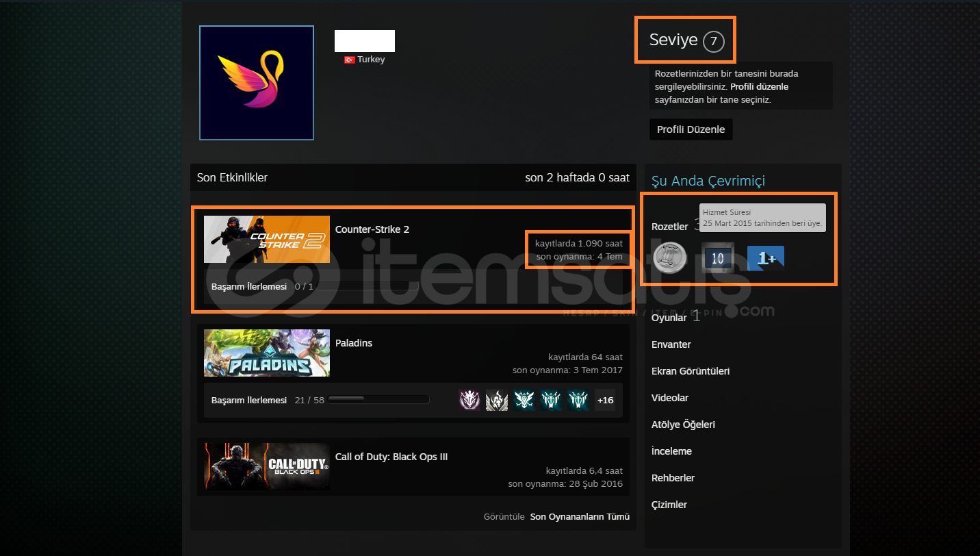980x556 pixels.
Task: Click 'son oynanma: 28 Şub 2016' text
Action: point(565,484)
